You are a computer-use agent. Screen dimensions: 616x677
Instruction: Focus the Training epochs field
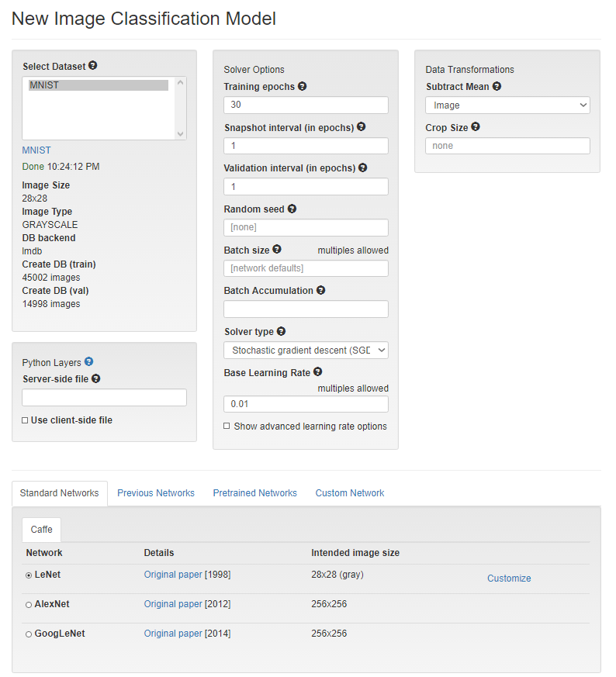(x=306, y=105)
